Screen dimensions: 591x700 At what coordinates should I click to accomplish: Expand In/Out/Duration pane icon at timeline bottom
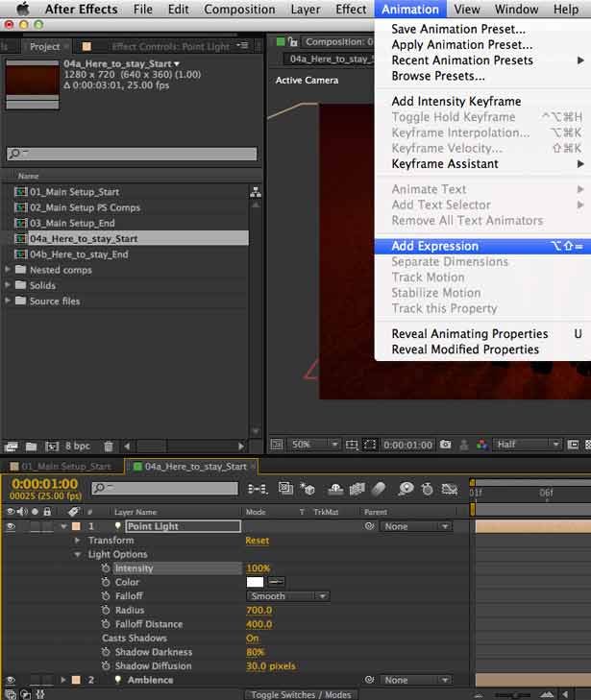[40, 694]
